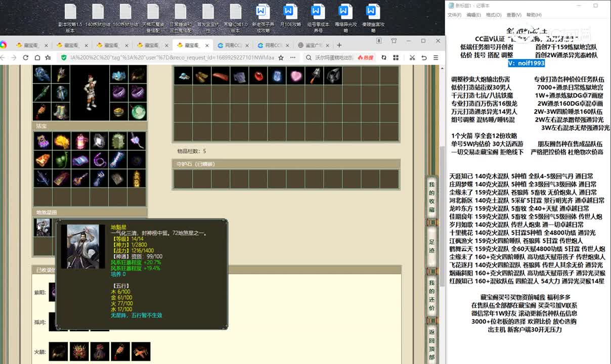Image resolution: width=611 pixels, height=364 pixels.
Task: Click browser undo close-tab arrow
Action: (x=424, y=58)
